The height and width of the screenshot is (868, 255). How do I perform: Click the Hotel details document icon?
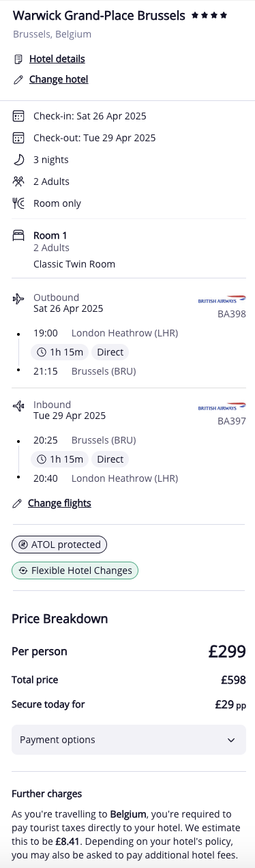(x=18, y=59)
